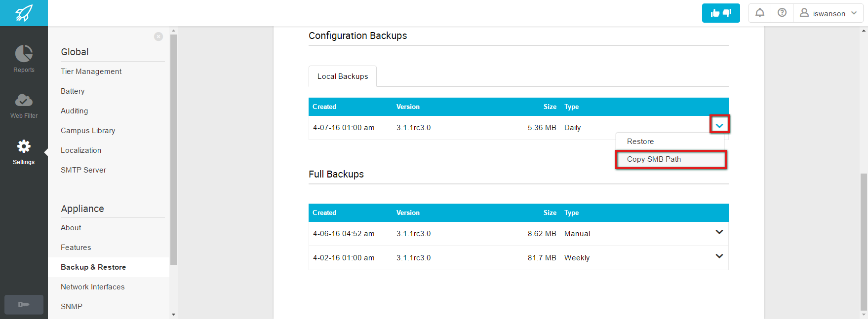Open the Reports section
The image size is (868, 319).
[24, 59]
